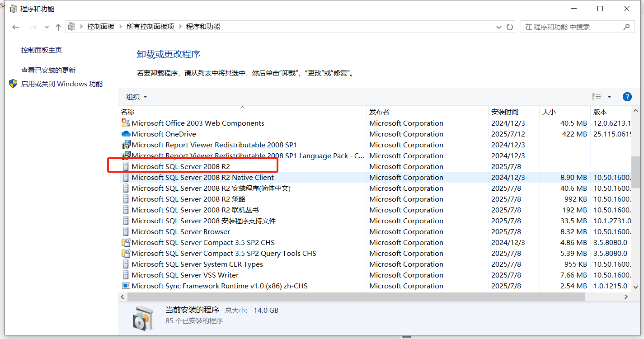
Task: Click the horizontal scrollbar thumb
Action: coord(356,297)
